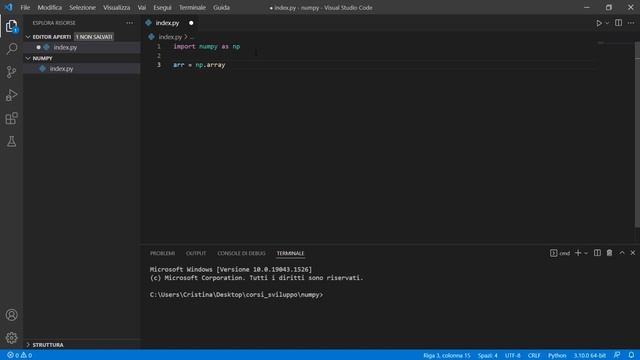The width and height of the screenshot is (640, 360).
Task: Open the Selezione menu
Action: pos(82,7)
